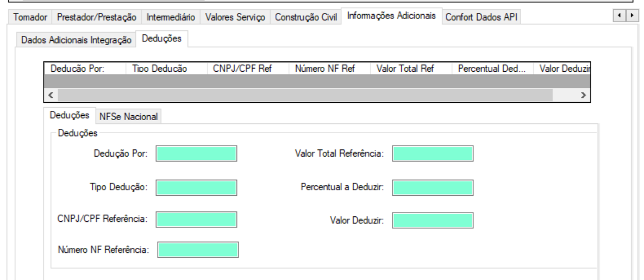Click the grid scrollbar left arrow

(51, 95)
